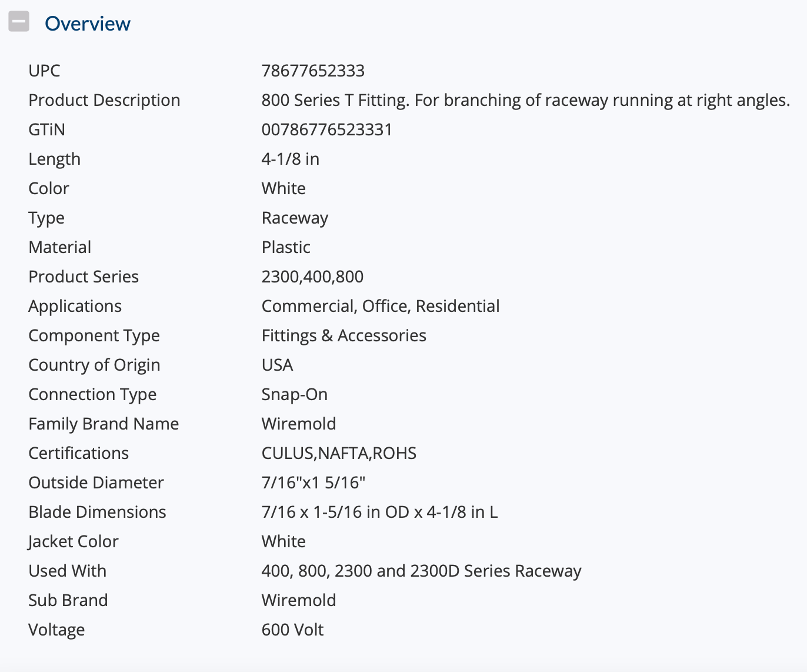Select Product Series value 2300,400,800

click(312, 277)
